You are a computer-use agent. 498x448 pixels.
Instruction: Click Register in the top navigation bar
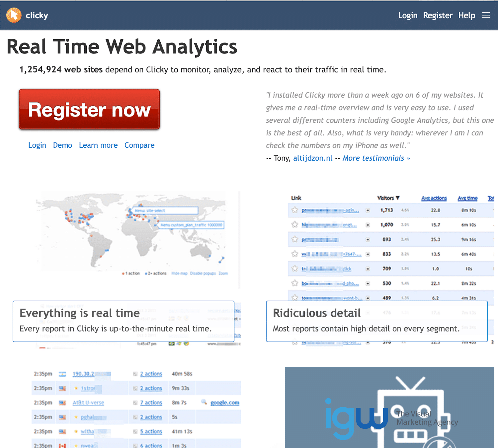click(438, 16)
